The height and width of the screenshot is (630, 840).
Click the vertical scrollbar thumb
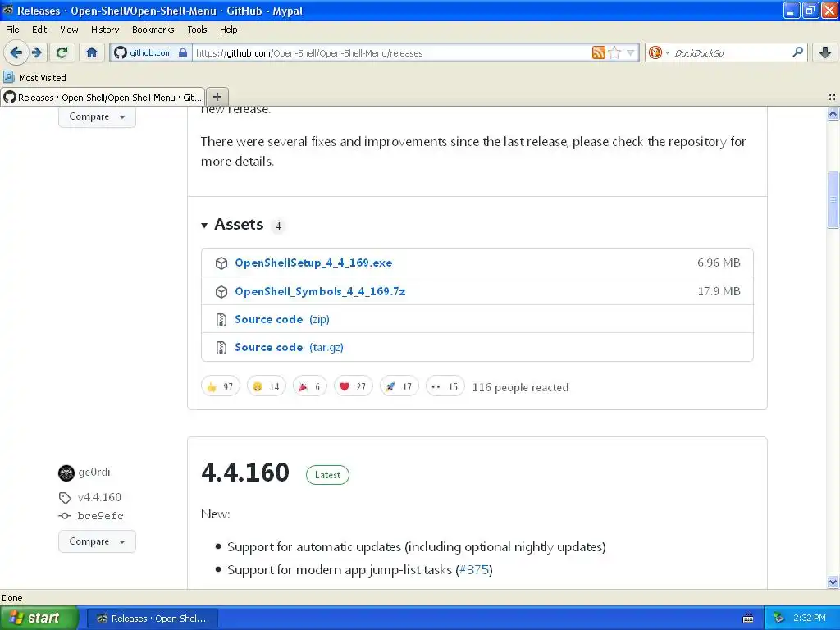(833, 200)
